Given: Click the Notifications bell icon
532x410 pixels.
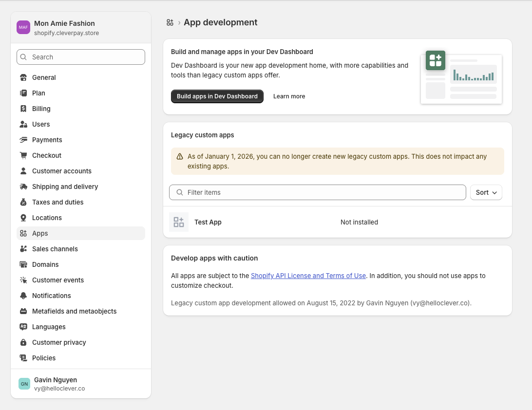Looking at the screenshot, I should 23,296.
